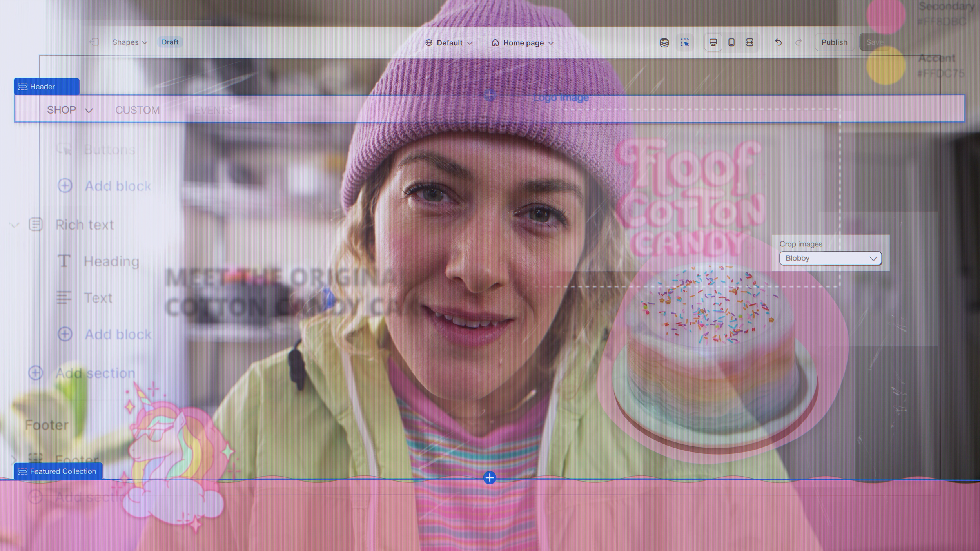Viewport: 980px width, 551px height.
Task: Open the Crop images Blobby dropdown
Action: click(830, 258)
